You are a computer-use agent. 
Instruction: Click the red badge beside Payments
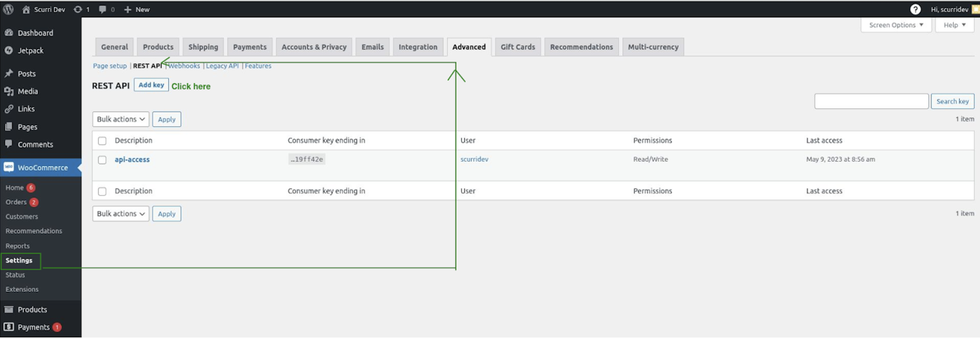(x=57, y=327)
